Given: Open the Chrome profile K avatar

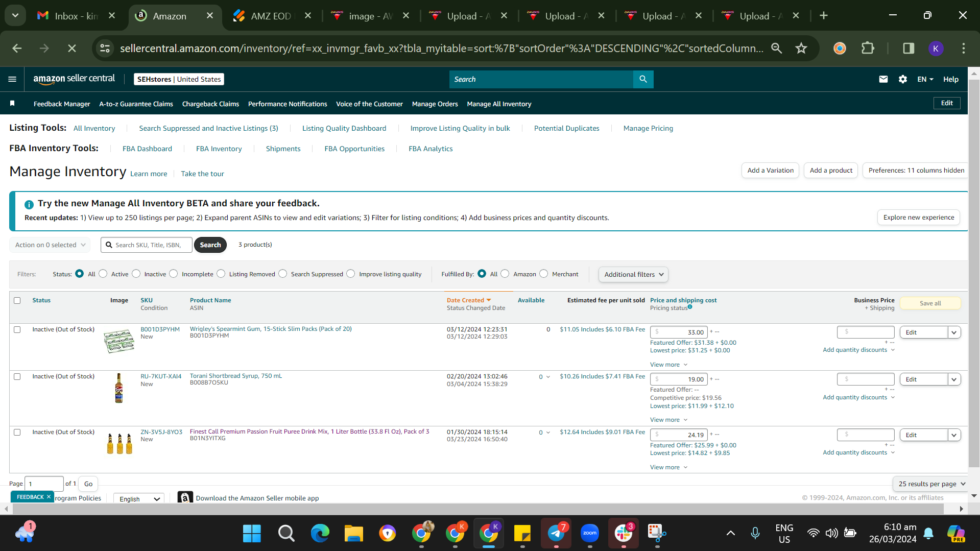Looking at the screenshot, I should tap(936, 48).
